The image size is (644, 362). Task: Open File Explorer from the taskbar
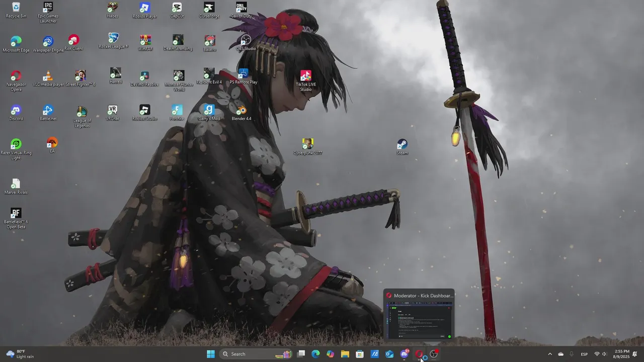pyautogui.click(x=345, y=354)
